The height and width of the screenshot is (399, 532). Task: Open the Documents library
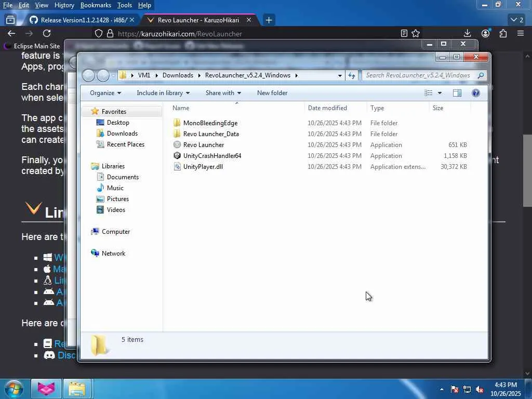point(123,177)
